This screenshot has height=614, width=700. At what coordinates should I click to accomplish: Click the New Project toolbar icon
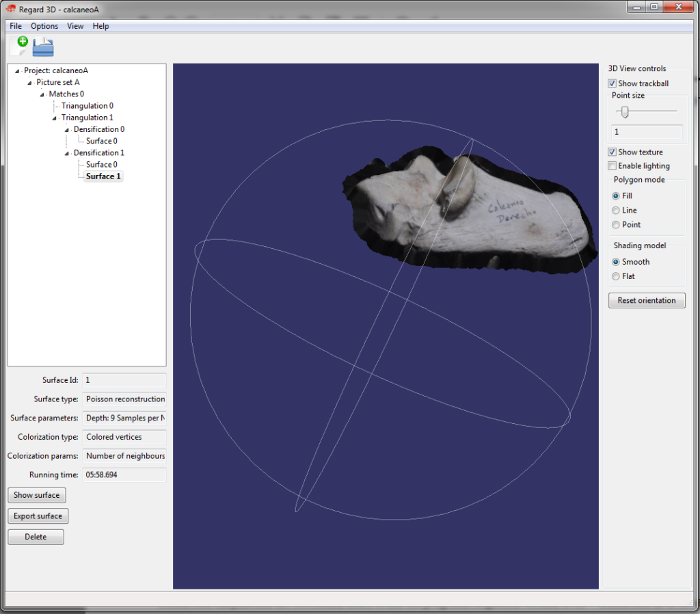(x=18, y=46)
